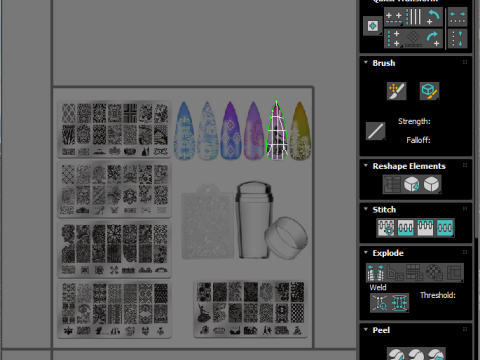Screen dimensions: 480x360
Task: Collapse the Peel rollout
Action: 366,329
